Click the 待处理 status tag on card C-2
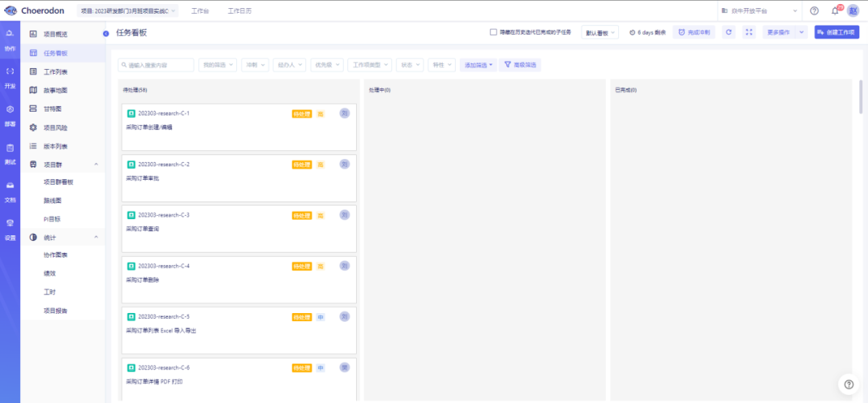The image size is (868, 403). click(301, 165)
